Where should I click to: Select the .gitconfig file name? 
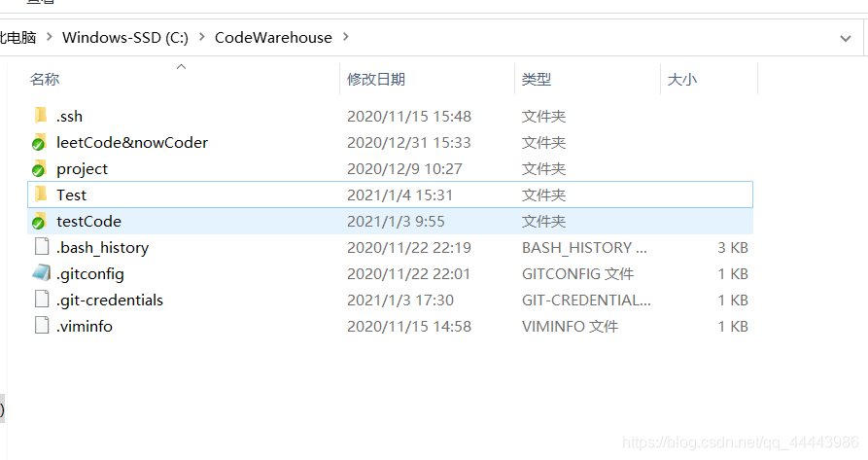click(90, 274)
